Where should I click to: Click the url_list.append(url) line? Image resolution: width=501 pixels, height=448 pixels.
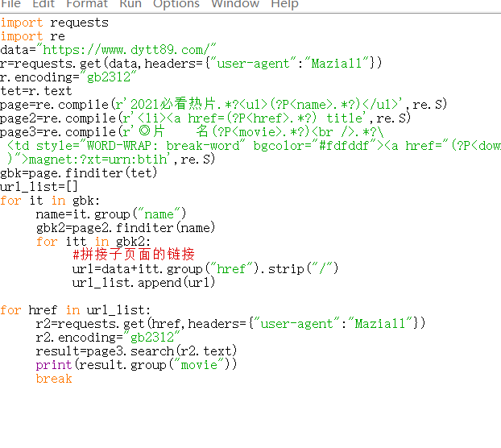[143, 283]
